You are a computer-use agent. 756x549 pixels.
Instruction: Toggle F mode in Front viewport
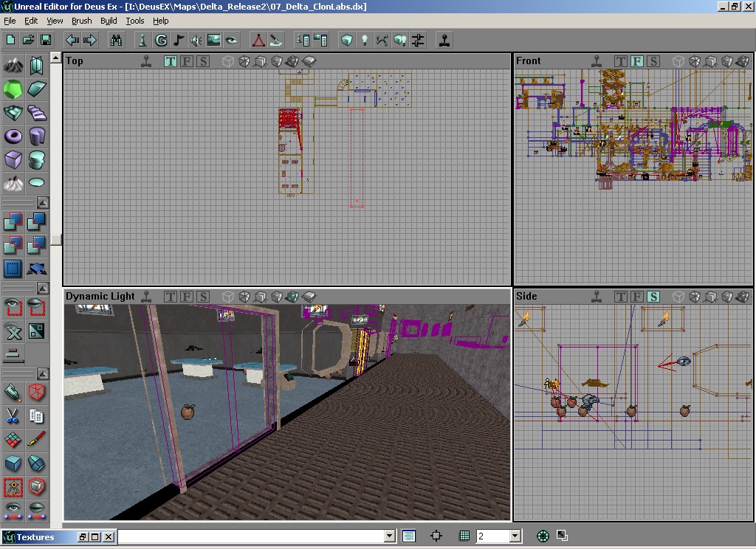[x=637, y=61]
